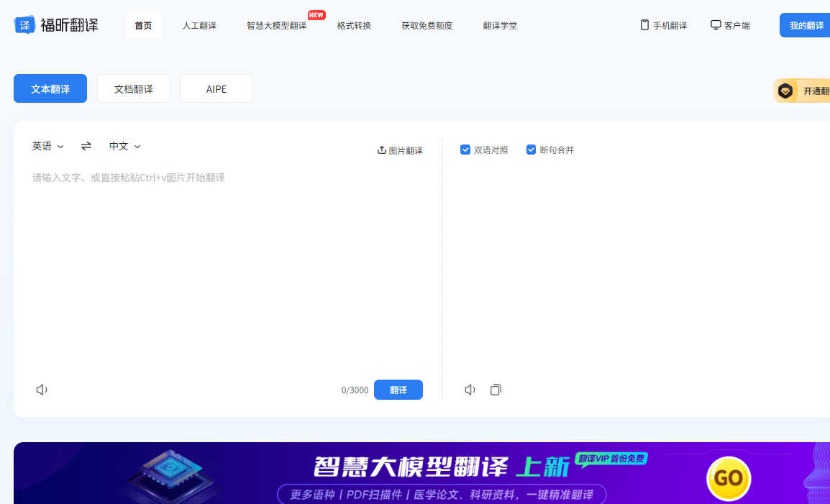
Task: Open 客户端 desktop client option
Action: 730,24
